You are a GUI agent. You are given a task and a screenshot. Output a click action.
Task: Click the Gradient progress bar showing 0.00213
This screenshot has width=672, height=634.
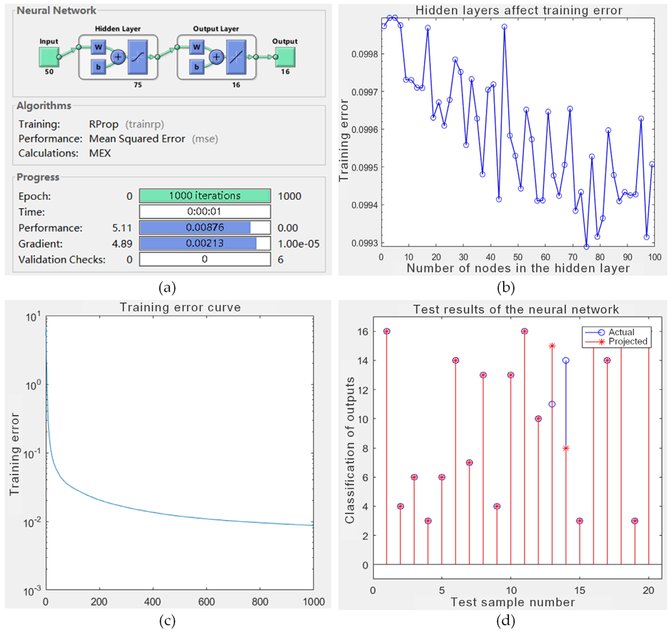point(205,243)
